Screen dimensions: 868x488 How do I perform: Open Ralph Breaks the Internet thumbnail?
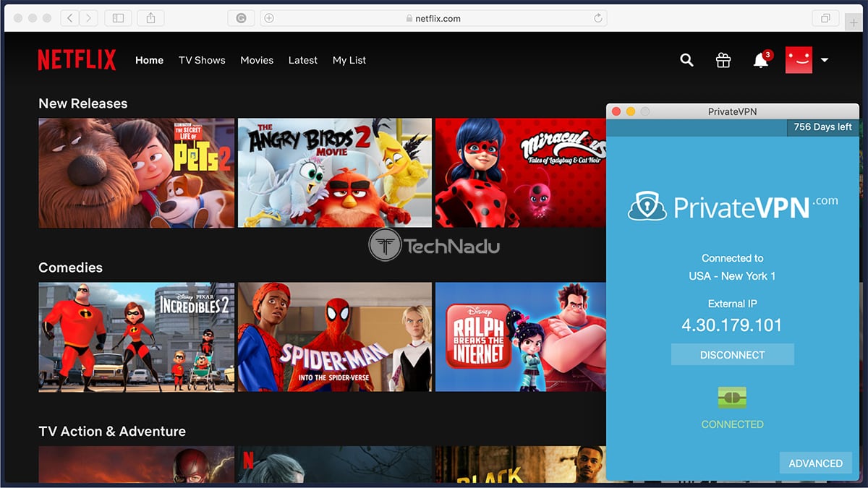(521, 337)
